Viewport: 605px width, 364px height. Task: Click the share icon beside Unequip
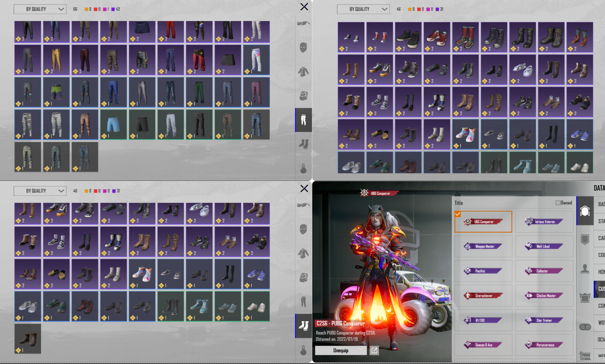[x=374, y=350]
